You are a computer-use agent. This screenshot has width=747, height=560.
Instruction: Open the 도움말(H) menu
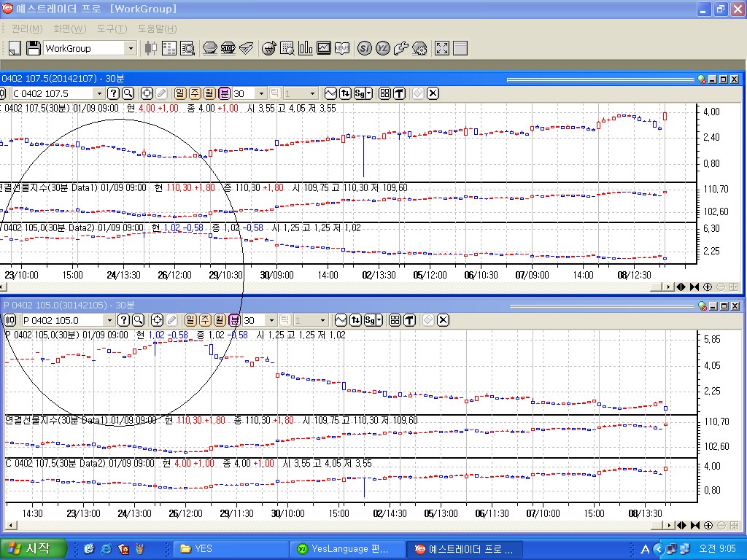(x=157, y=28)
